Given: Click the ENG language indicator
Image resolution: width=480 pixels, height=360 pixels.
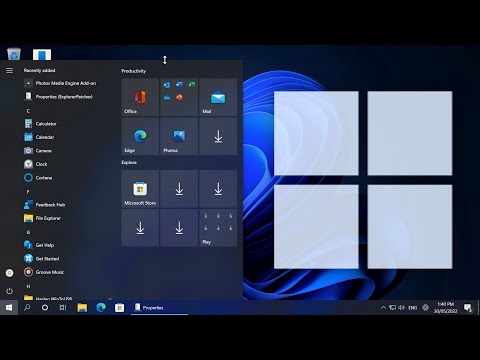Looking at the screenshot, I should pos(413,308).
